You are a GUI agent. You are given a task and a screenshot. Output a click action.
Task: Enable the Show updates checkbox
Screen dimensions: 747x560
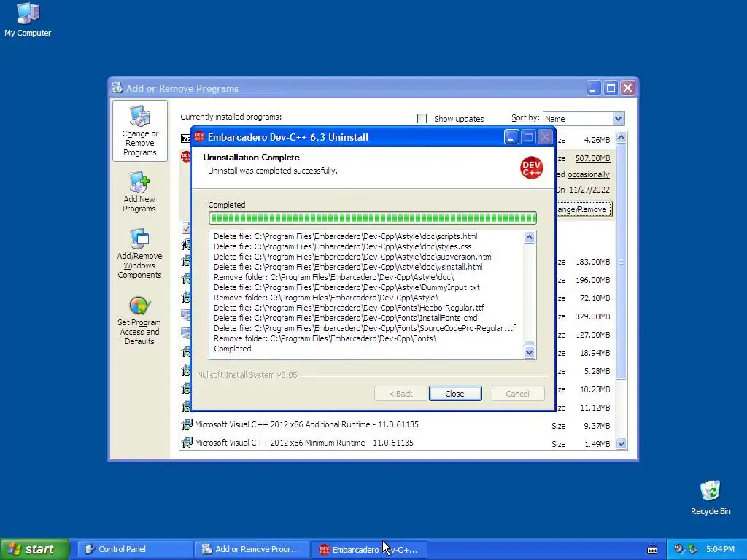pos(422,119)
